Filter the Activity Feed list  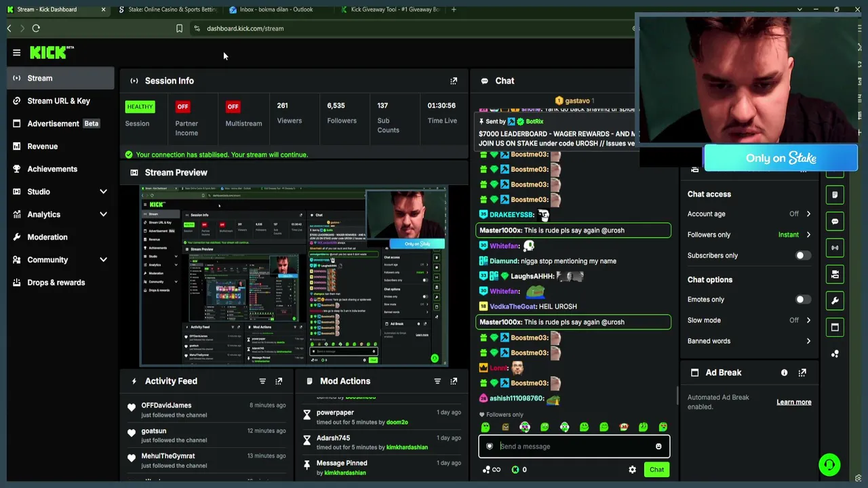pos(262,381)
